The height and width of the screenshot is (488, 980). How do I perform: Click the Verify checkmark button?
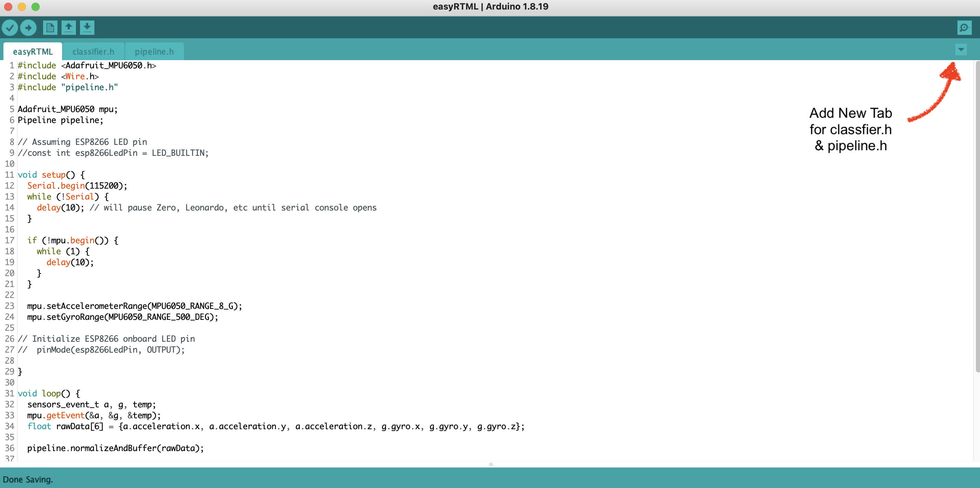[10, 28]
